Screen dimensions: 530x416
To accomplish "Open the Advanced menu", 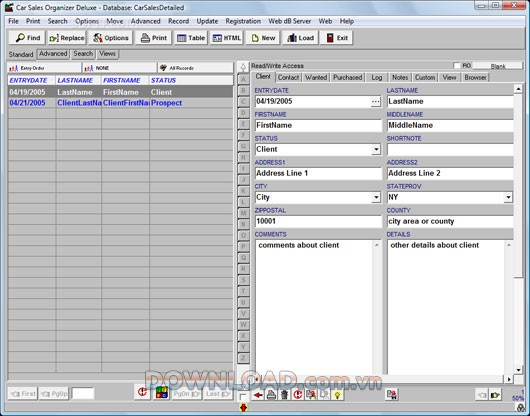I will click(146, 21).
